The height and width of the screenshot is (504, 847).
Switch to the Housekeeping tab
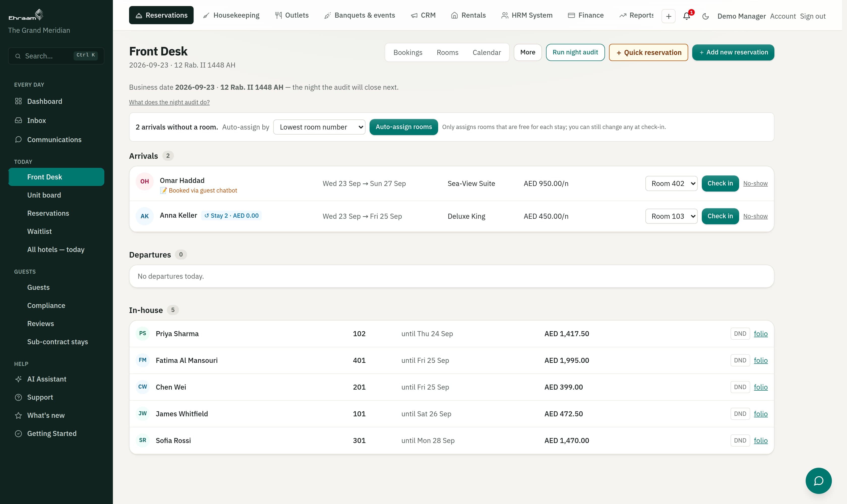click(231, 15)
